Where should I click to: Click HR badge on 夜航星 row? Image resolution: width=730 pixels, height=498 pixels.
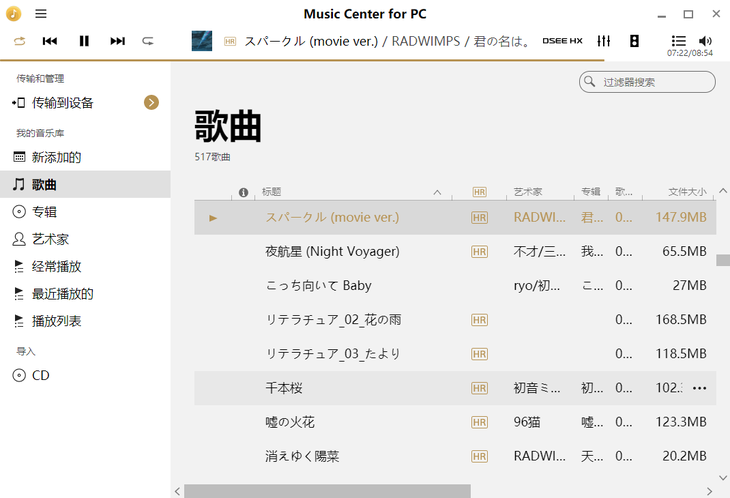tap(480, 252)
